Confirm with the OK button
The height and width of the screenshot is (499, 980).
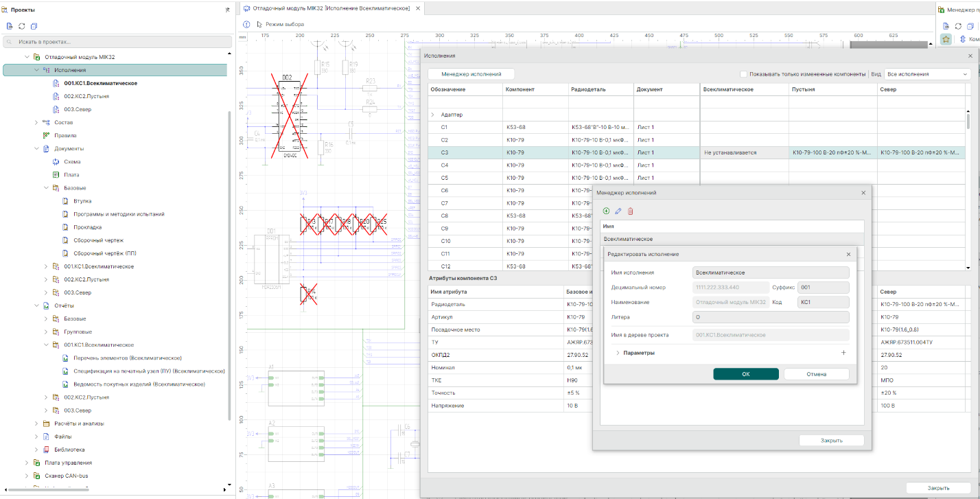746,374
